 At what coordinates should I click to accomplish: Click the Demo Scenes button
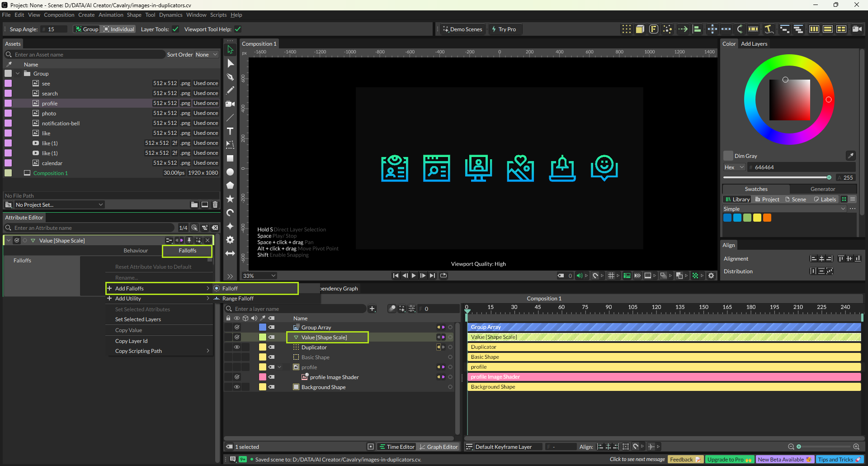(462, 29)
